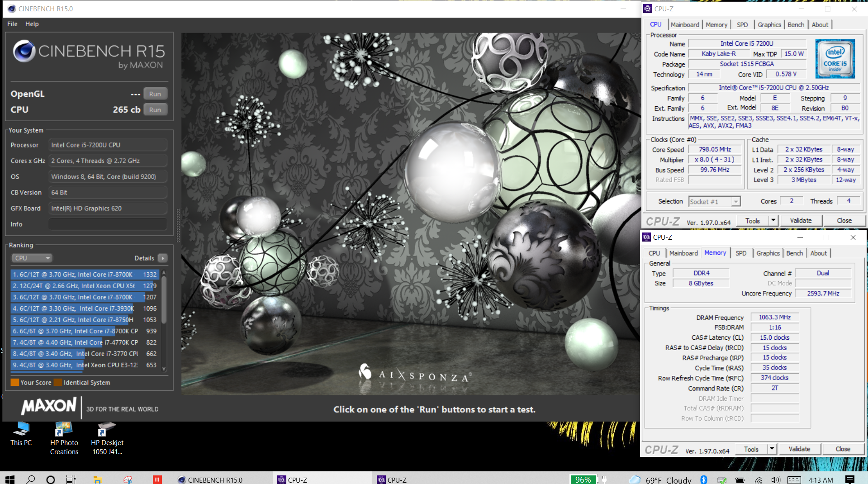Click the Details arrow button in Ranking
The width and height of the screenshot is (868, 484).
pos(163,258)
